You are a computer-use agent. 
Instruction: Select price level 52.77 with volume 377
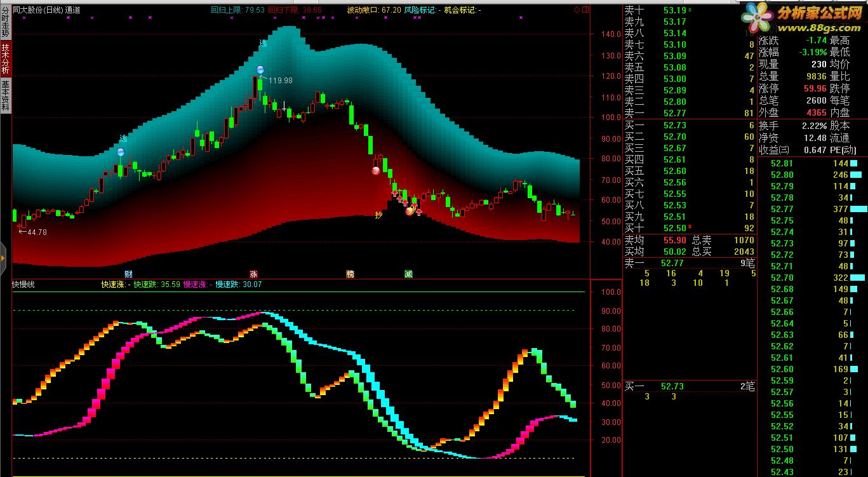(813, 209)
